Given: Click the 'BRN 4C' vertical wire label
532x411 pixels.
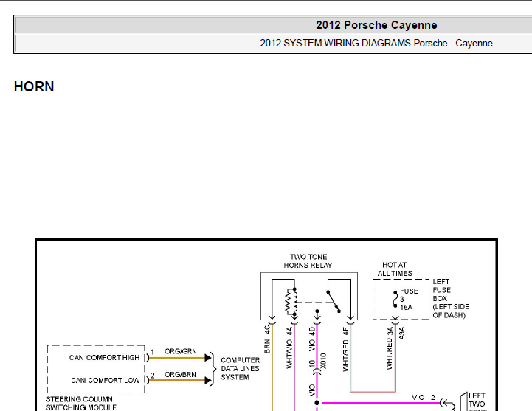Looking at the screenshot, I should pyautogui.click(x=267, y=339).
